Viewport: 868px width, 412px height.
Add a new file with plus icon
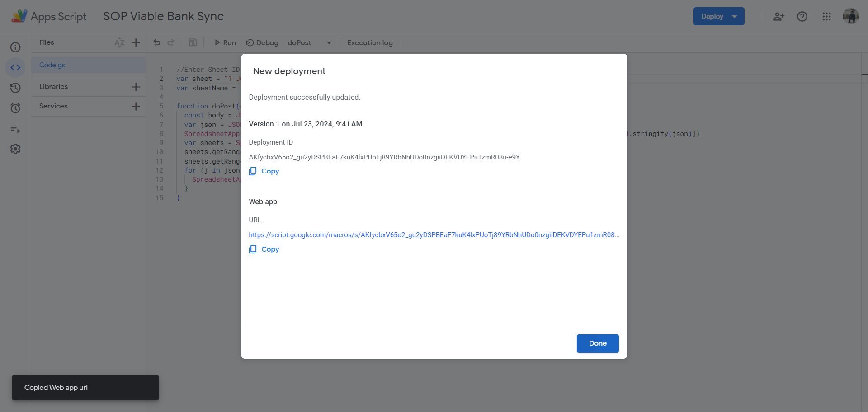pos(136,42)
